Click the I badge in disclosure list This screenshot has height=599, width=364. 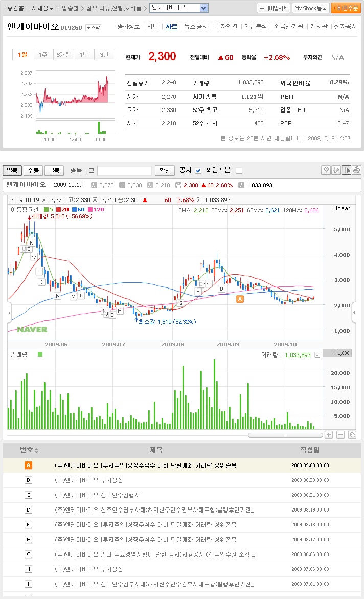28,584
